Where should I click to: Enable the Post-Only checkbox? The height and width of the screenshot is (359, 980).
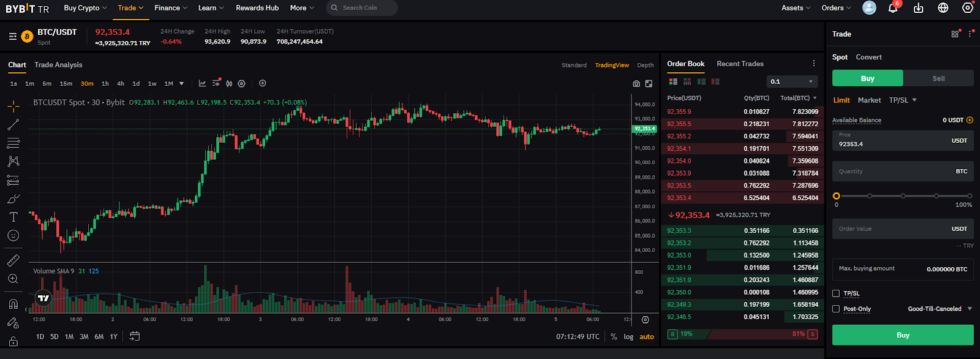point(836,309)
